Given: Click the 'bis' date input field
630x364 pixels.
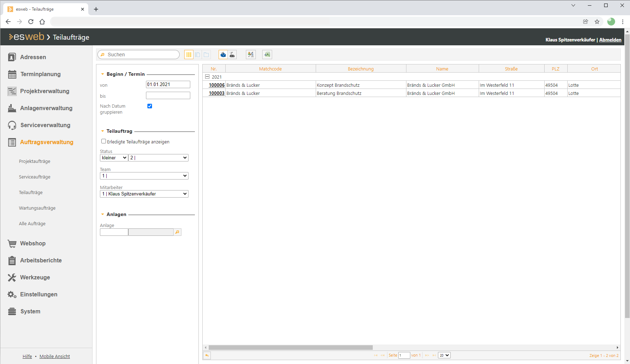Looking at the screenshot, I should tap(168, 96).
